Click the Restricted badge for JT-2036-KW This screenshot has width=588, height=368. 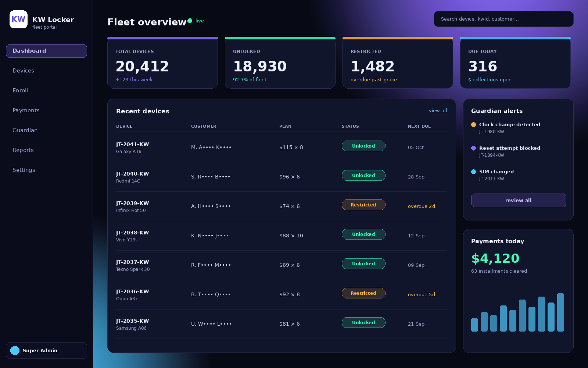[363, 293]
